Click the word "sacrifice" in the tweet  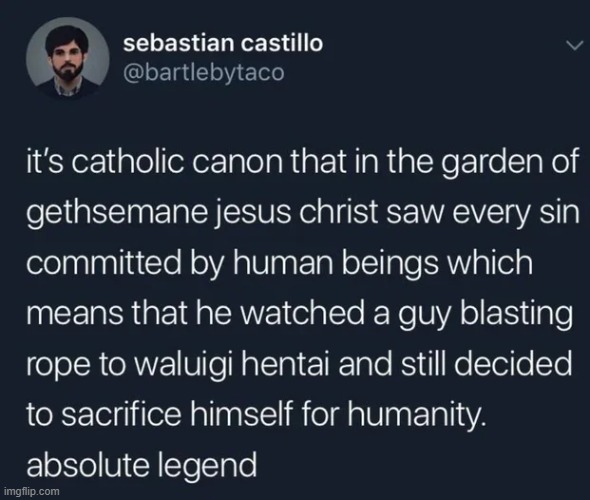click(x=122, y=414)
